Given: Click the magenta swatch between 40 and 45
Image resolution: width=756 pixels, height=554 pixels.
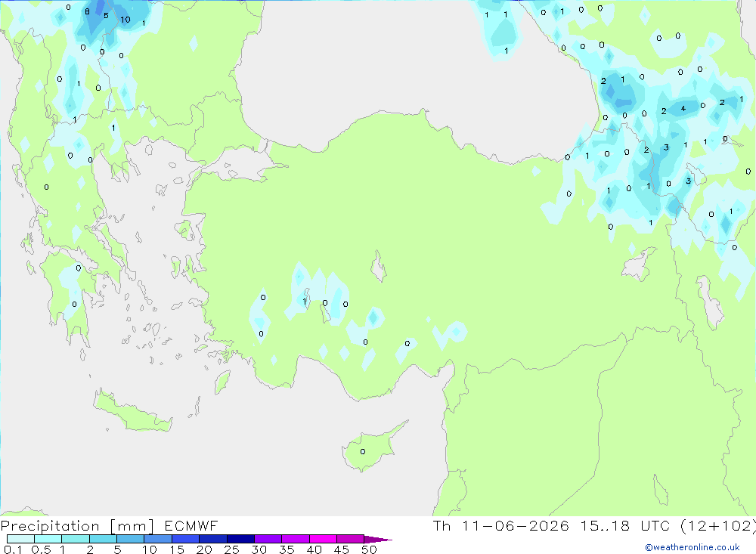Looking at the screenshot, I should [x=323, y=539].
